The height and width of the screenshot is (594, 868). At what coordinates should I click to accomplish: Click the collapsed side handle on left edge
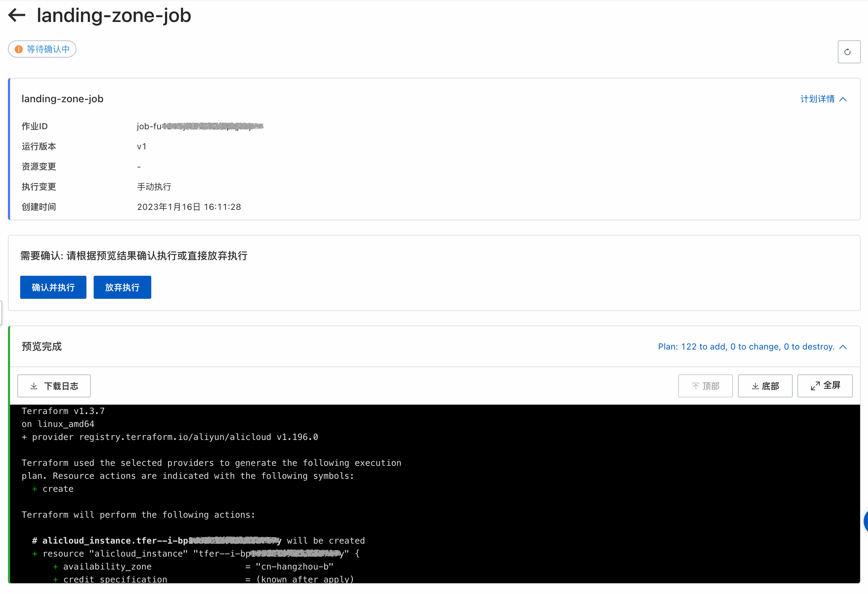pos(1,312)
